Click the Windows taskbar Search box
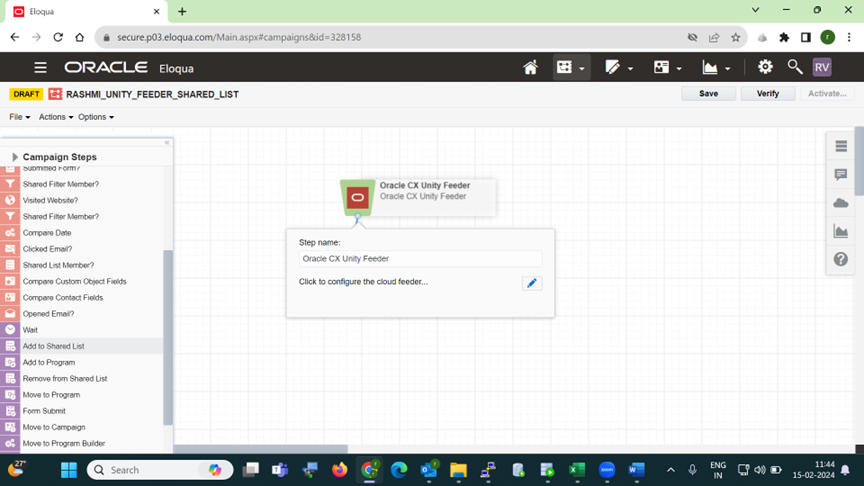The width and height of the screenshot is (864, 486). pos(160,470)
